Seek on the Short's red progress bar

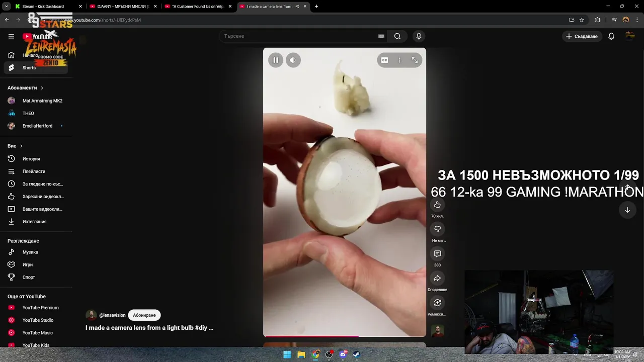pyautogui.click(x=345, y=336)
